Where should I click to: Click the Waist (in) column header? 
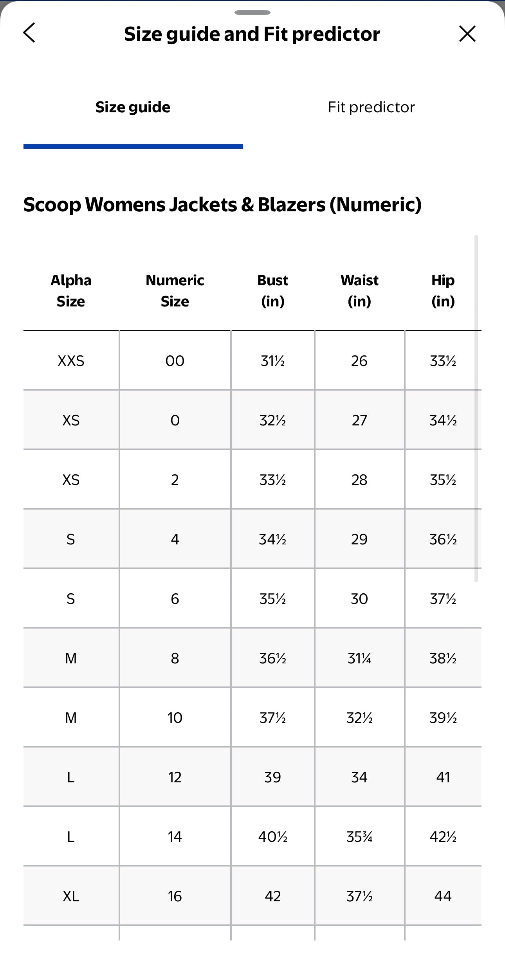(x=359, y=291)
